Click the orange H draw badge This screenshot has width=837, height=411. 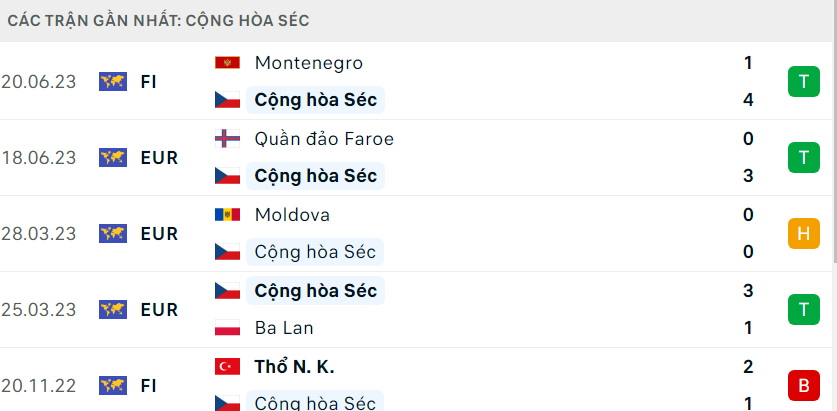click(x=804, y=234)
